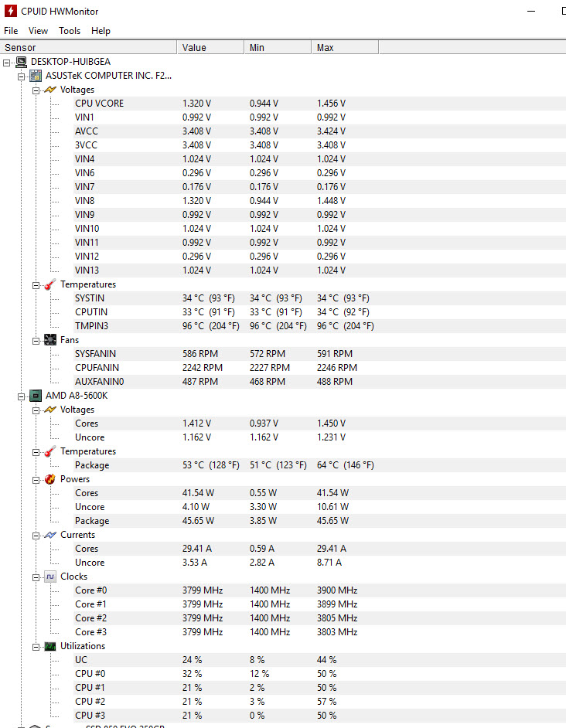Select the Core #0 clock row
This screenshot has height=728, width=566.
[x=319, y=590]
